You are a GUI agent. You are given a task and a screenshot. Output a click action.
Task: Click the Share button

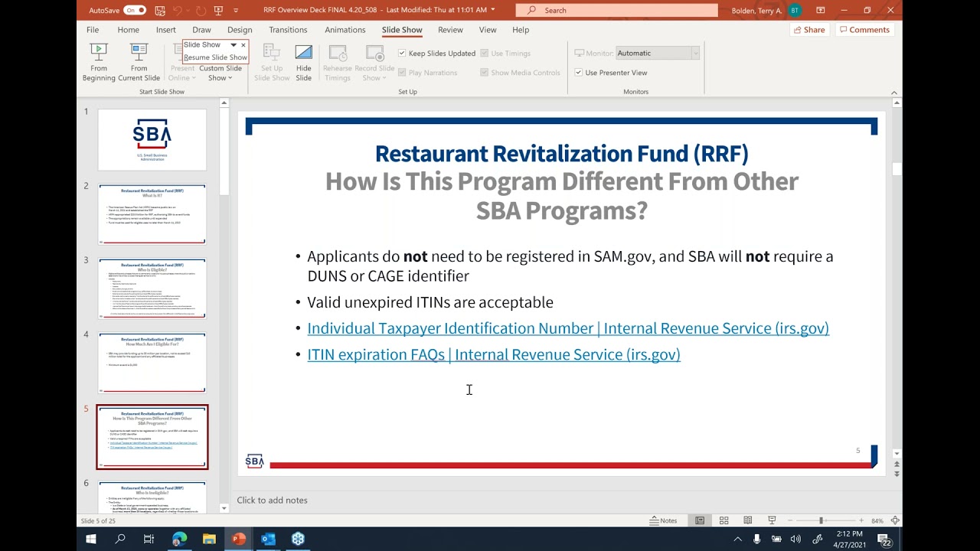(809, 30)
